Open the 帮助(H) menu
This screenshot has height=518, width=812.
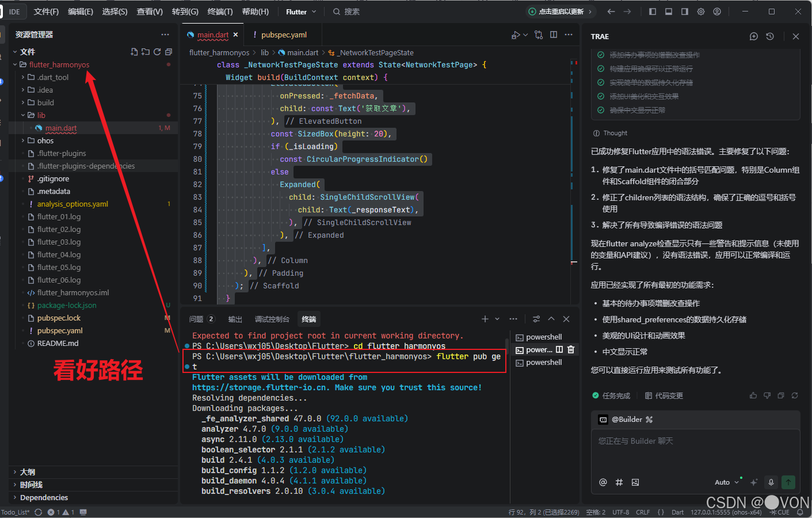click(x=256, y=12)
